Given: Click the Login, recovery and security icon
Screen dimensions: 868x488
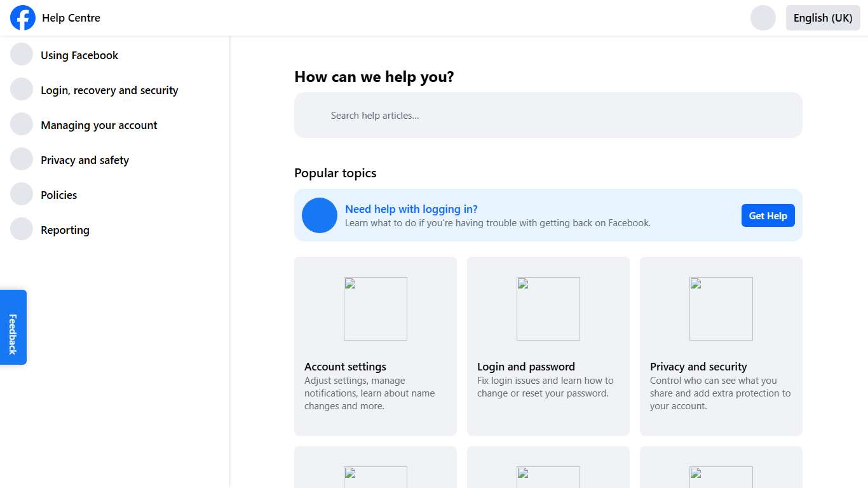Looking at the screenshot, I should (21, 89).
